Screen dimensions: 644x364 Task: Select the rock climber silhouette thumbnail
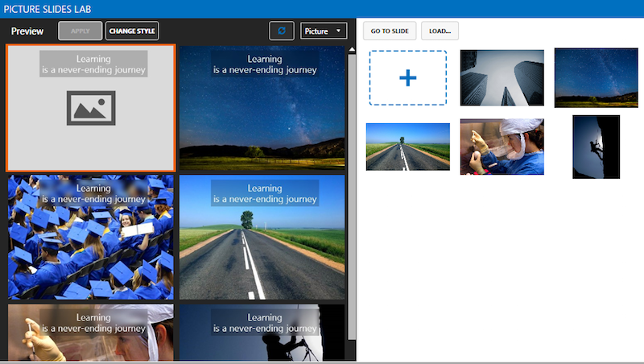596,147
